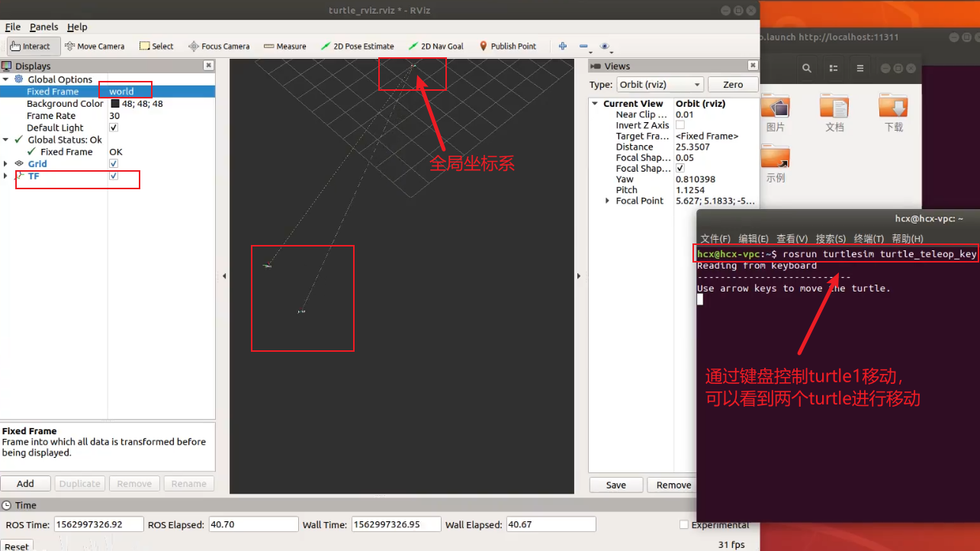This screenshot has width=980, height=551.
Task: Collapse the Global Options tree node
Action: click(6, 79)
